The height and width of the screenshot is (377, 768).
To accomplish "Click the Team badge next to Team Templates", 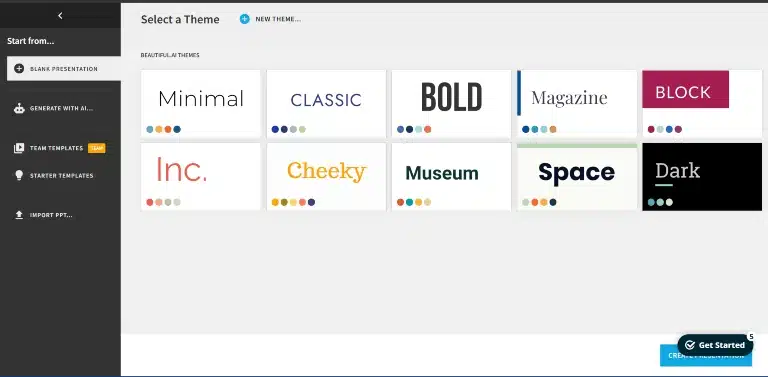I will pos(96,148).
